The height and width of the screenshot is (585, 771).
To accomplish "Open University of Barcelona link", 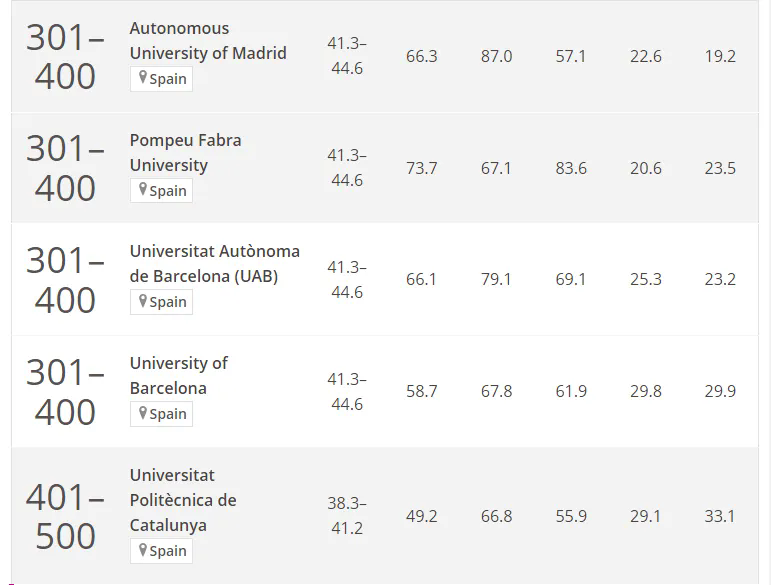I will pos(178,376).
